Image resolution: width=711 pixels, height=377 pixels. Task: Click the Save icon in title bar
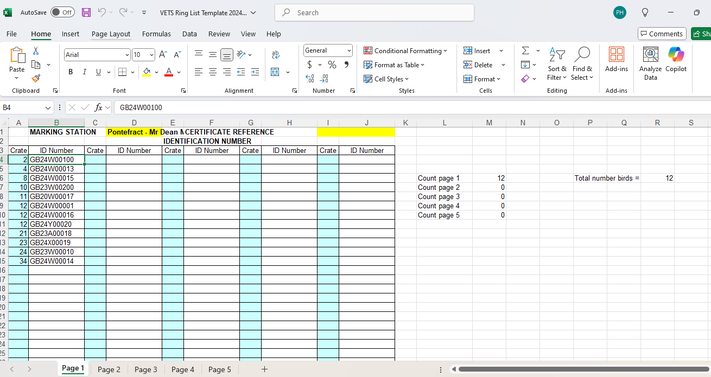[86, 13]
